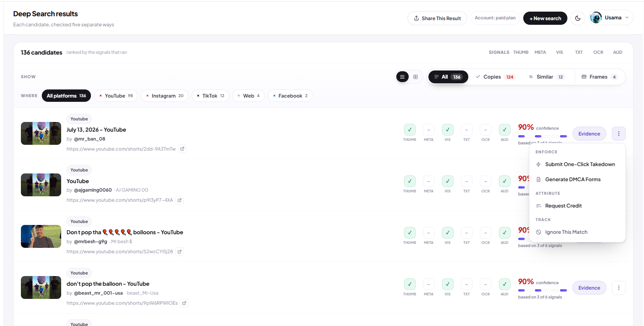Screen dimensions: 644x326
Task: Switch to list view layout
Action: pyautogui.click(x=402, y=77)
